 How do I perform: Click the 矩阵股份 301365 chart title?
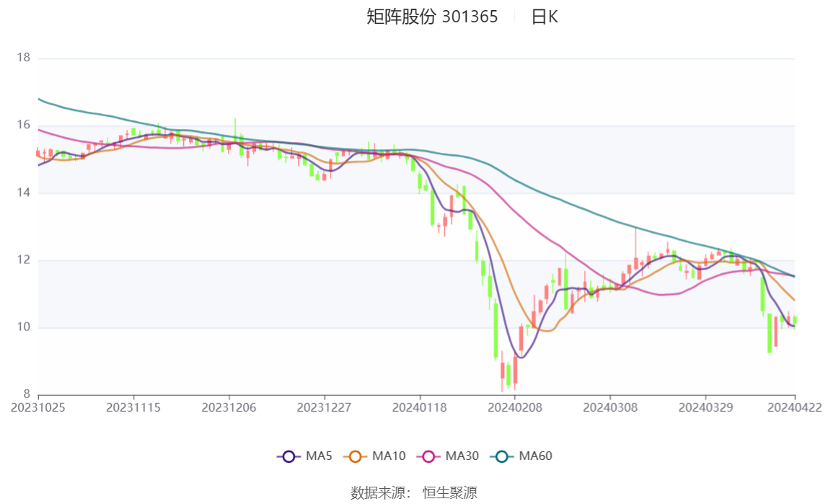click(432, 17)
